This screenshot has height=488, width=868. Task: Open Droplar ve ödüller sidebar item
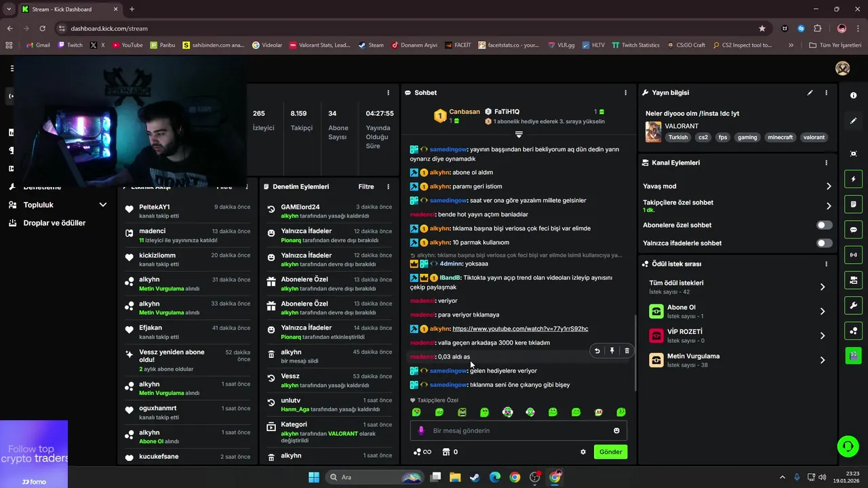click(54, 223)
